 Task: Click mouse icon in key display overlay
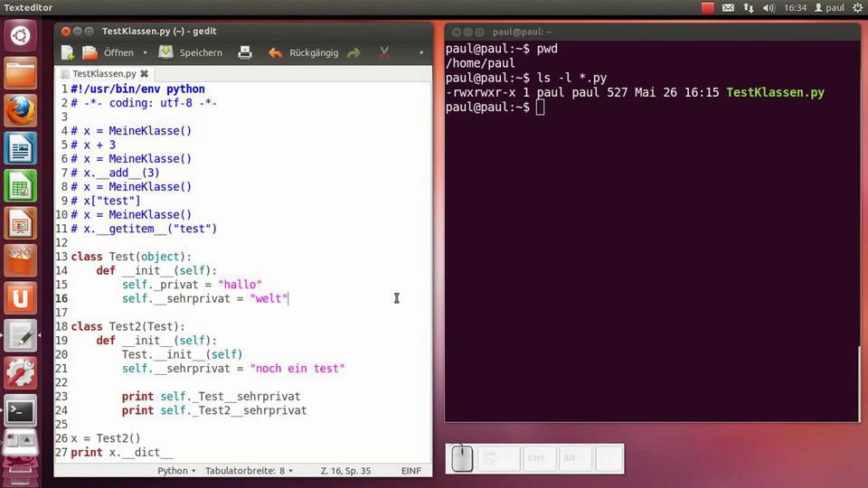(462, 458)
